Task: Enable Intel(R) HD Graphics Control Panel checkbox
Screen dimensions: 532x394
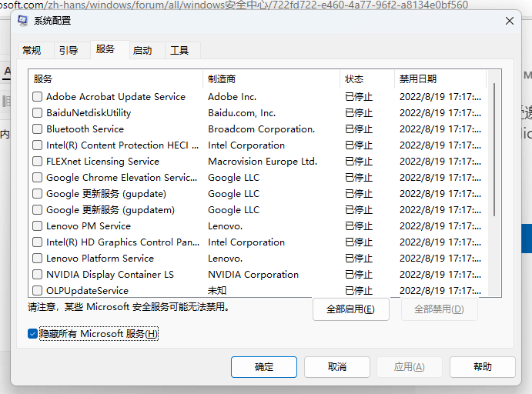Action: (x=37, y=242)
